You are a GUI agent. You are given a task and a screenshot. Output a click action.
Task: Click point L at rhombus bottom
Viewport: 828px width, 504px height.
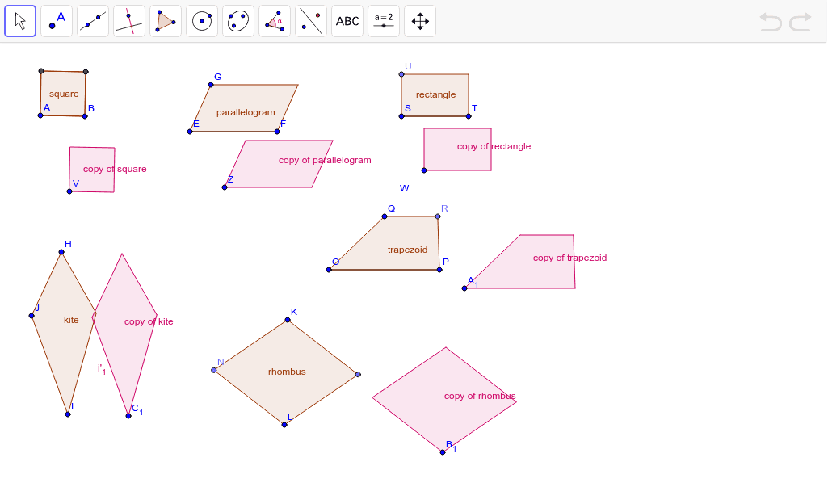tap(284, 425)
